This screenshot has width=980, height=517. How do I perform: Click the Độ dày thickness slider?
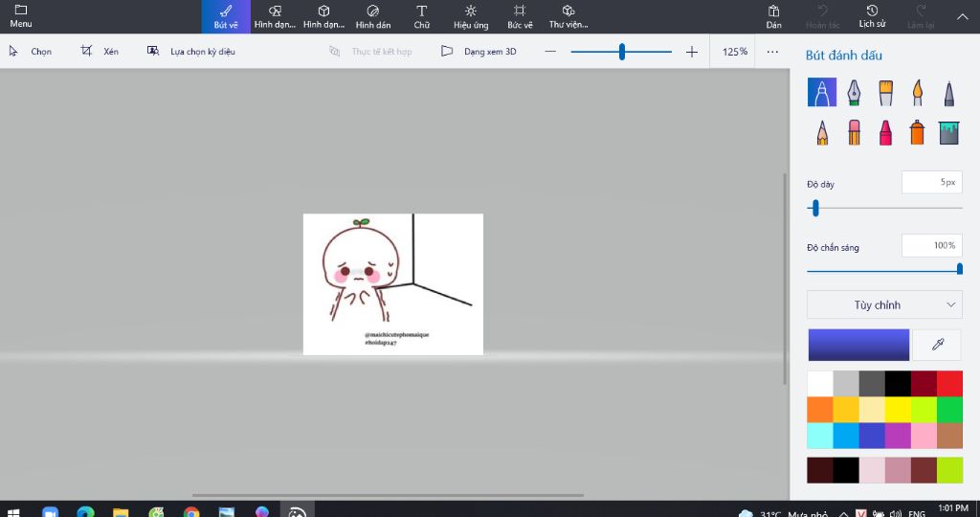pos(884,208)
